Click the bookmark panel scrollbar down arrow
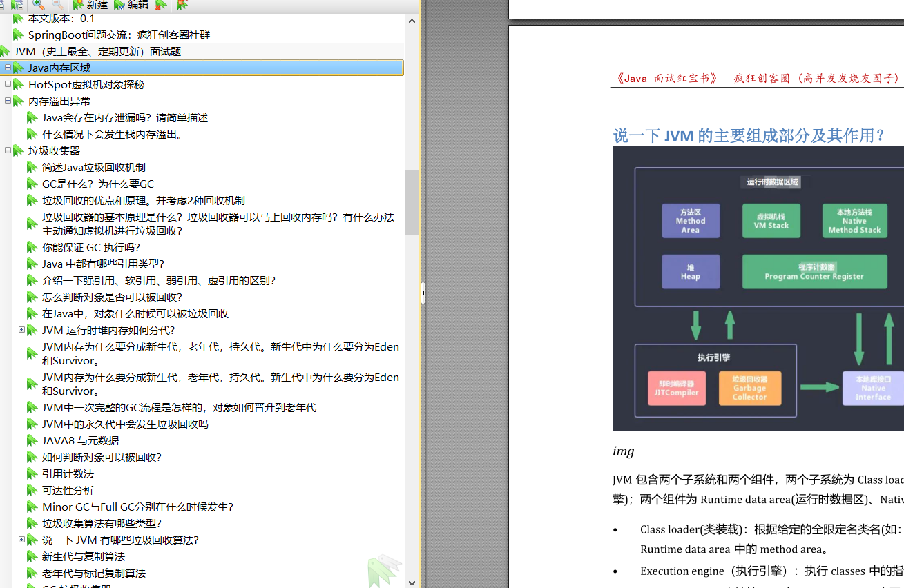Viewport: 904px width, 588px height. point(412,582)
